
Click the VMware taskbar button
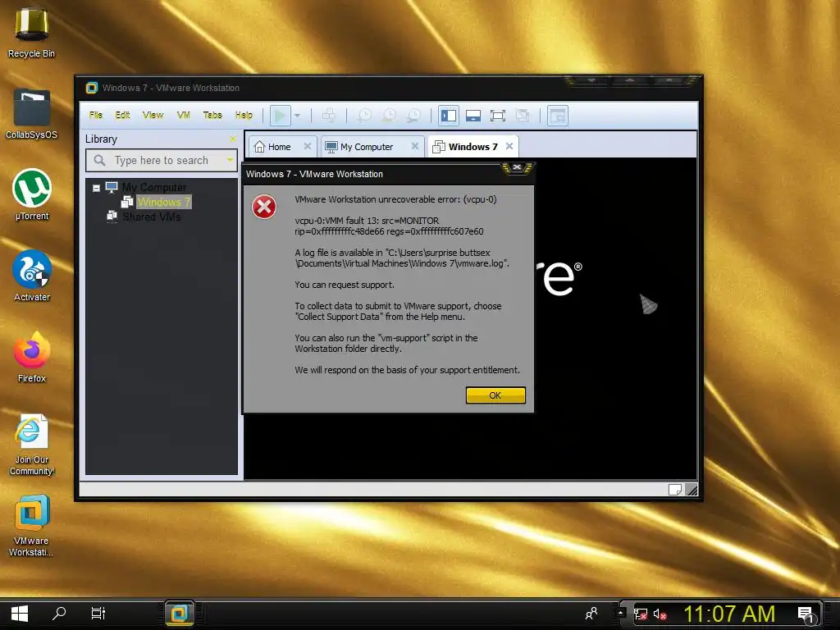pos(179,614)
